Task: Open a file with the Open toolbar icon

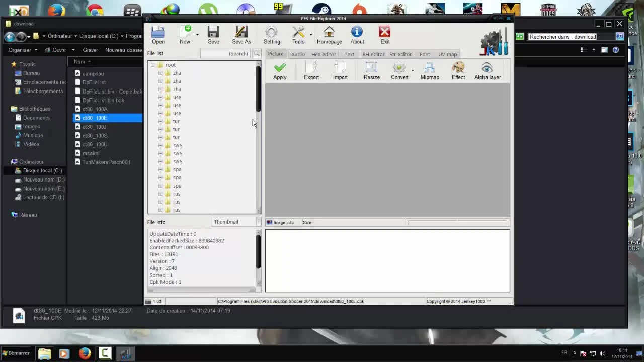Action: click(x=158, y=35)
